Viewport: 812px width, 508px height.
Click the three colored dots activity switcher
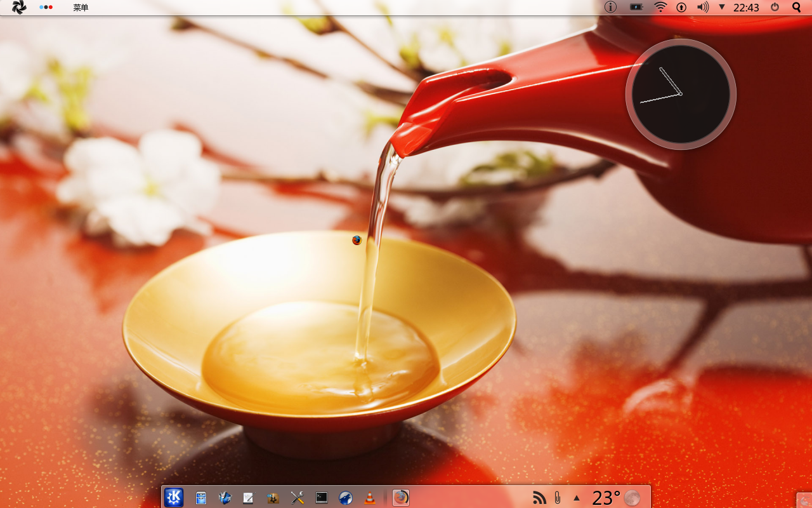coord(46,8)
